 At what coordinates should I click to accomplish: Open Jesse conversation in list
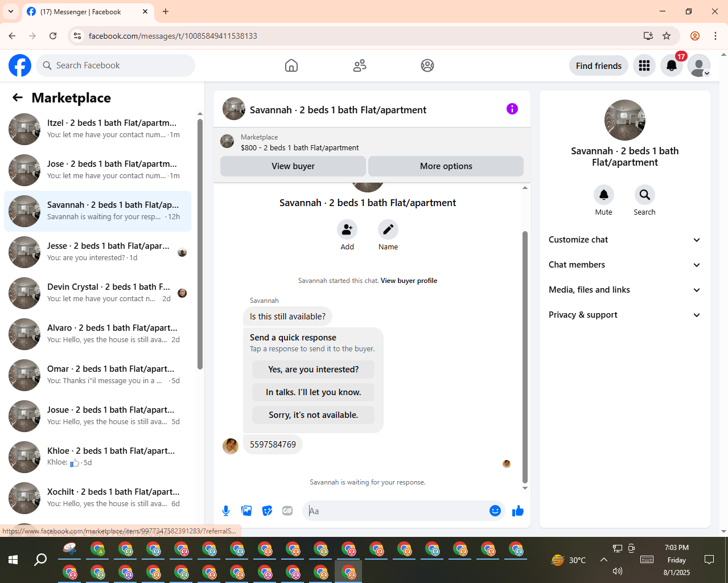(x=98, y=252)
